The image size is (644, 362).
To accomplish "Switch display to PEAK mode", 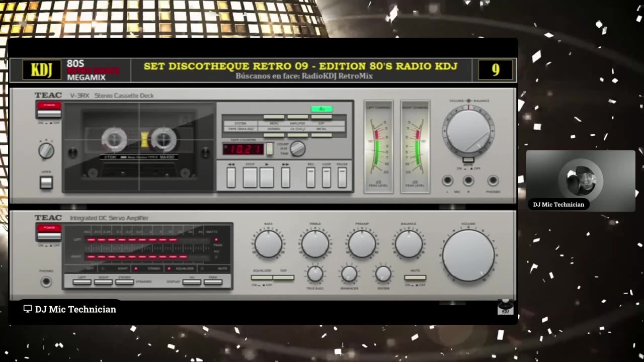I will [x=213, y=282].
